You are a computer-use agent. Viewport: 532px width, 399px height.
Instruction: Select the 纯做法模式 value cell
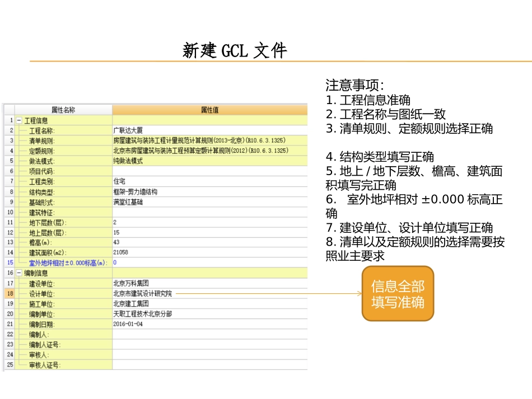(210, 161)
